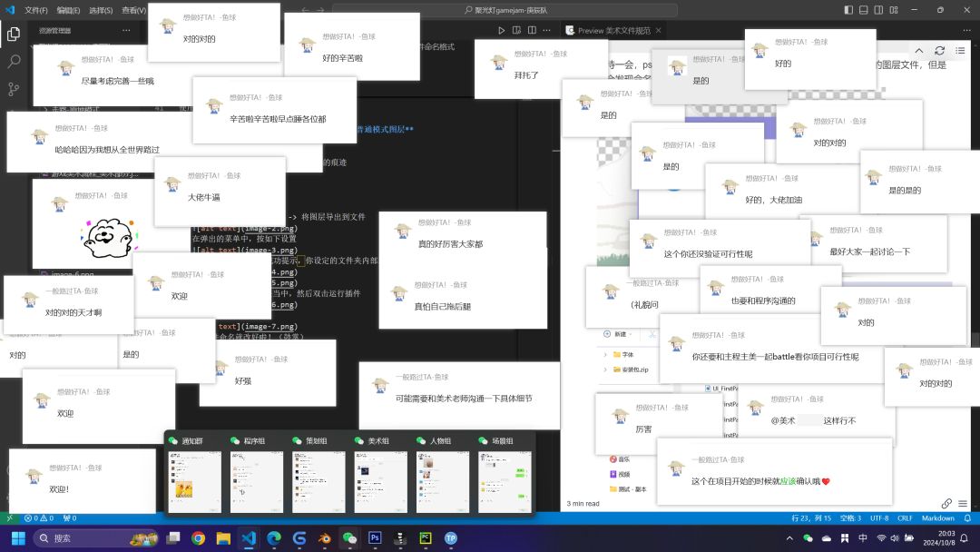
Task: Open the 查看(V) menu
Action: pos(133,10)
